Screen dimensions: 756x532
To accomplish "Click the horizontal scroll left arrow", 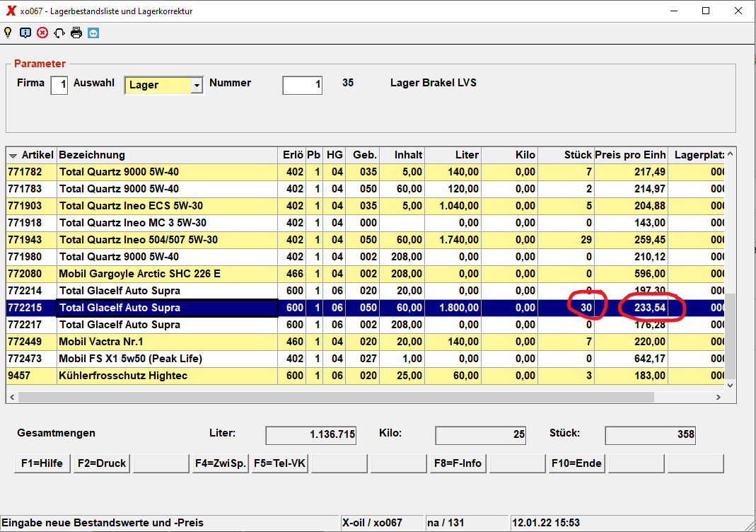I will [12, 397].
